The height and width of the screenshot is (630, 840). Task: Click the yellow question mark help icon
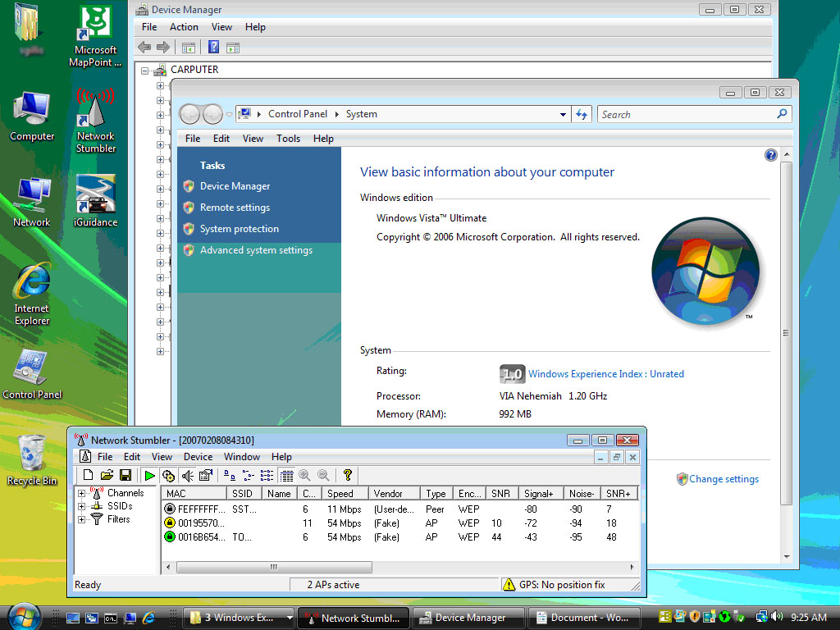point(347,475)
